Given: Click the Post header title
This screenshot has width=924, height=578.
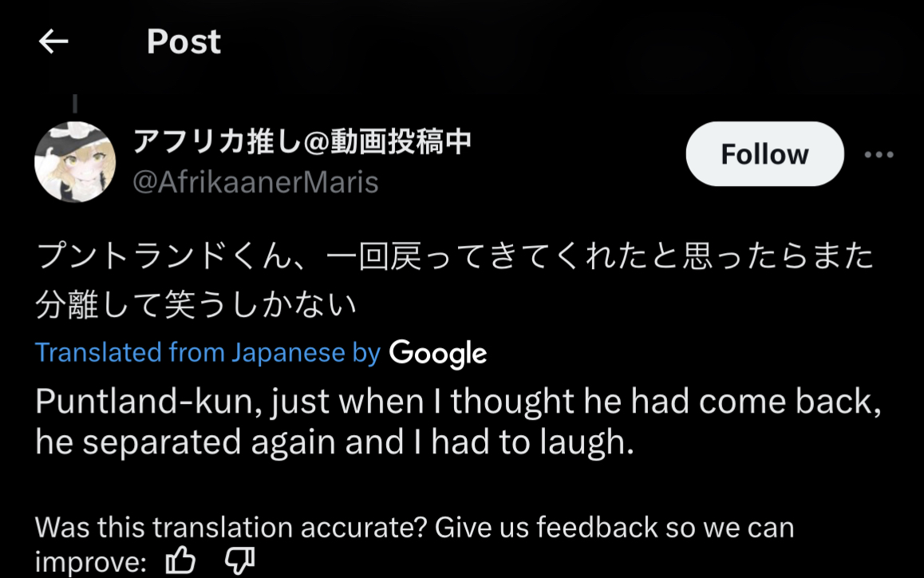Looking at the screenshot, I should coord(184,42).
